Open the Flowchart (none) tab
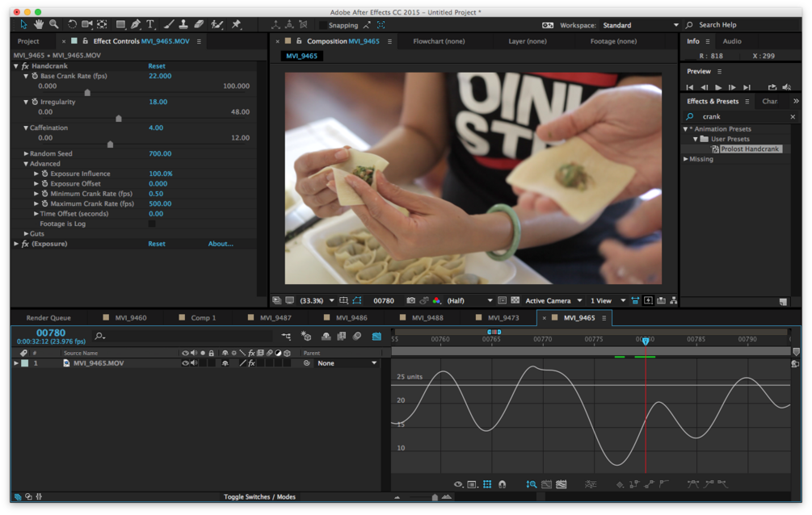This screenshot has height=515, width=812. (x=439, y=41)
